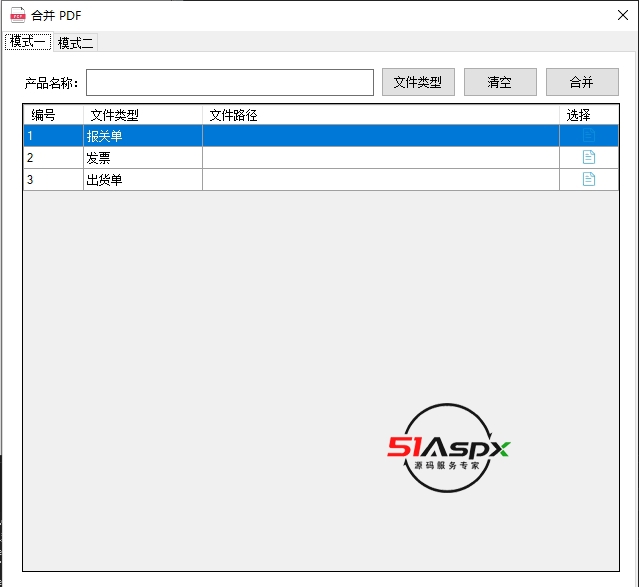Close the 合并 PDF window

pos(623,15)
